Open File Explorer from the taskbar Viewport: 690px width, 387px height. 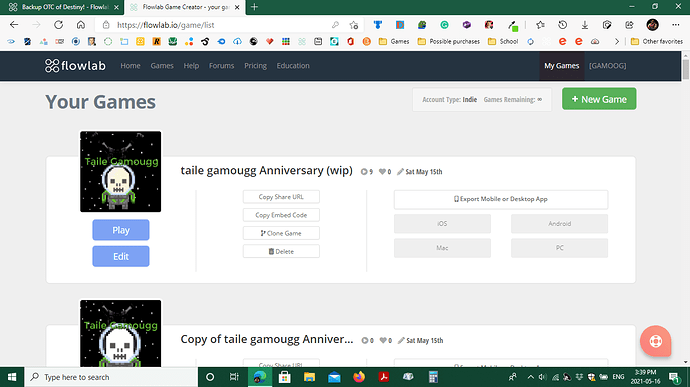309,377
